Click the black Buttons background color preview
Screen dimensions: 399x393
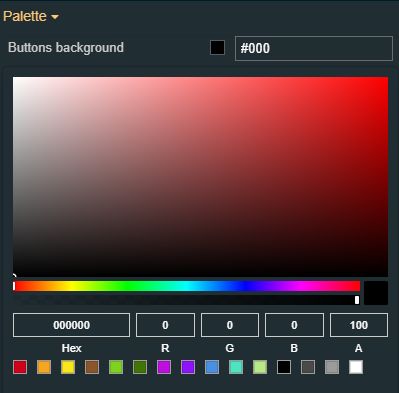[217, 48]
